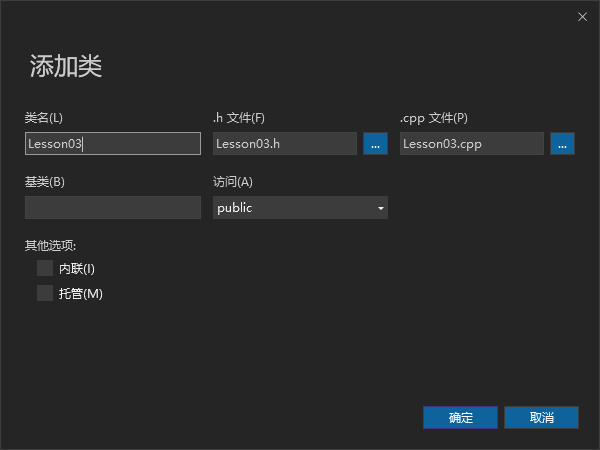
Task: Focus the empty 基类 input field
Action: tap(113, 207)
